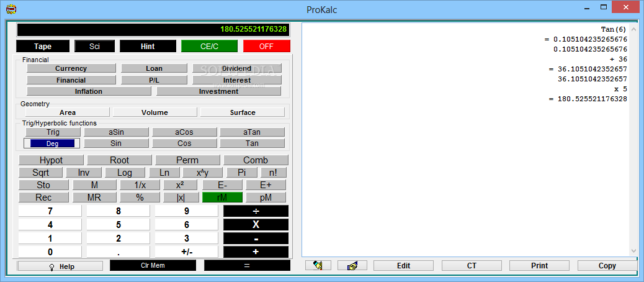The width and height of the screenshot is (644, 282).
Task: Click the Clr Mem button
Action: tap(153, 266)
